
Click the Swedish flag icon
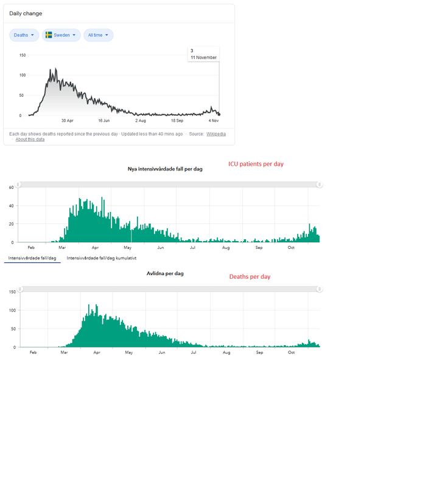pos(49,35)
